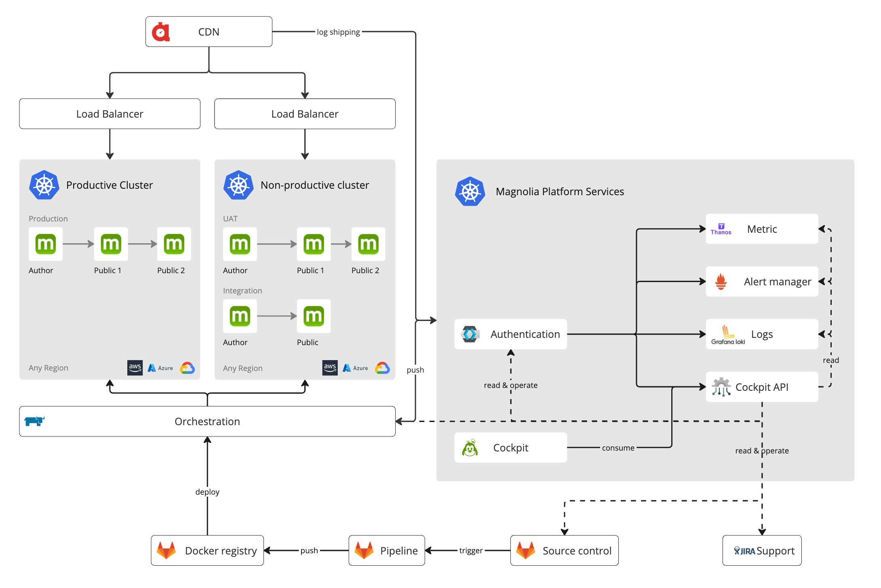Viewport: 881px width, 588px height.
Task: Click the GitLab icon in Docker registry
Action: (166, 550)
